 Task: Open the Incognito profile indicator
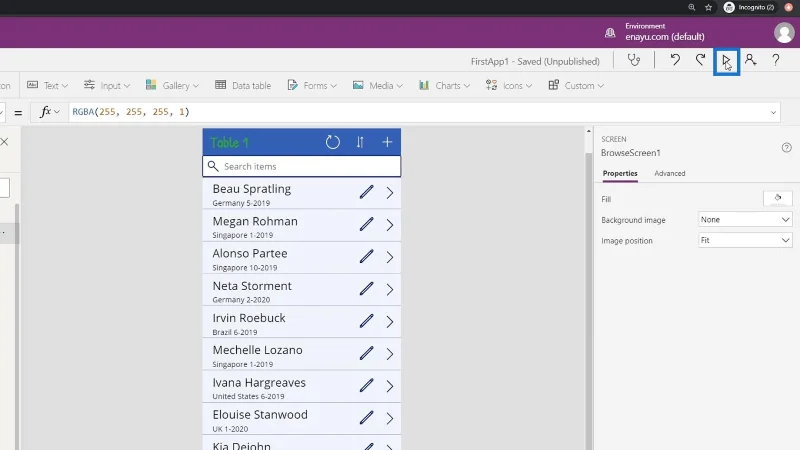pos(749,7)
